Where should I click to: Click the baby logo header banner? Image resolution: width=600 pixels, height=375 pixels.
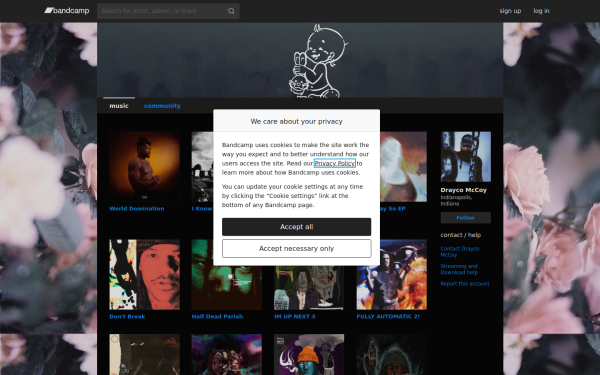tap(300, 60)
